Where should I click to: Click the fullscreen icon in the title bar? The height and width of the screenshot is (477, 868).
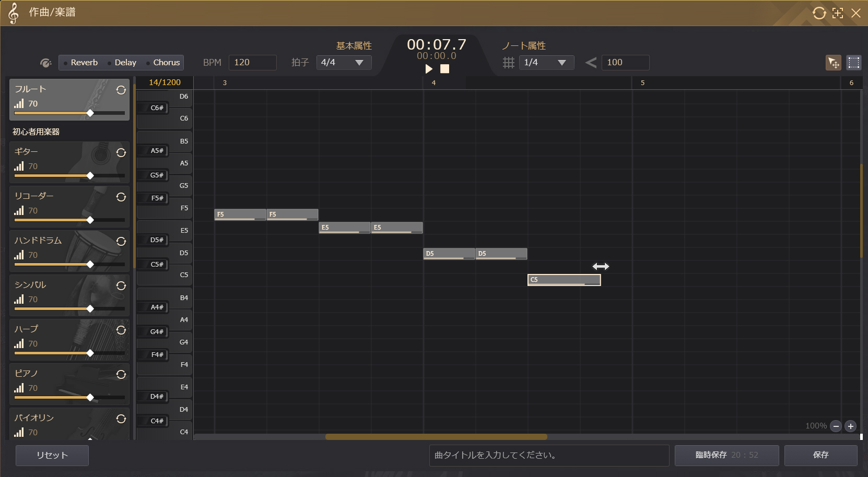[x=838, y=13]
